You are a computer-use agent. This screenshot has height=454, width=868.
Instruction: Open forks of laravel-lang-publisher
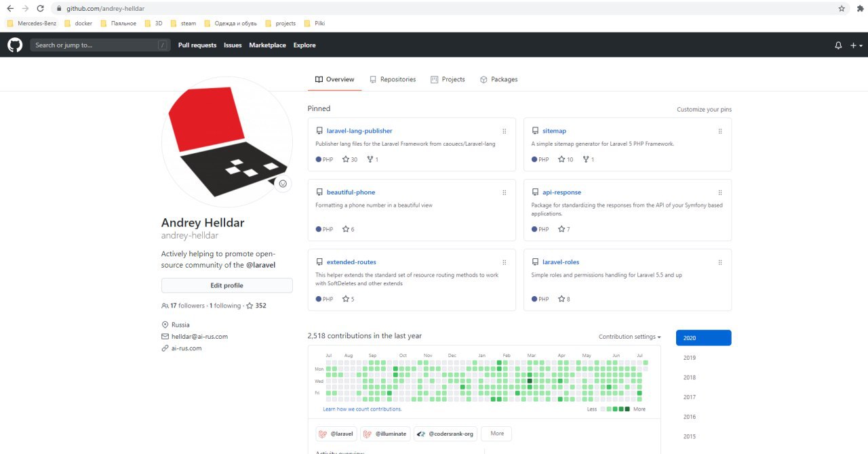(x=372, y=159)
